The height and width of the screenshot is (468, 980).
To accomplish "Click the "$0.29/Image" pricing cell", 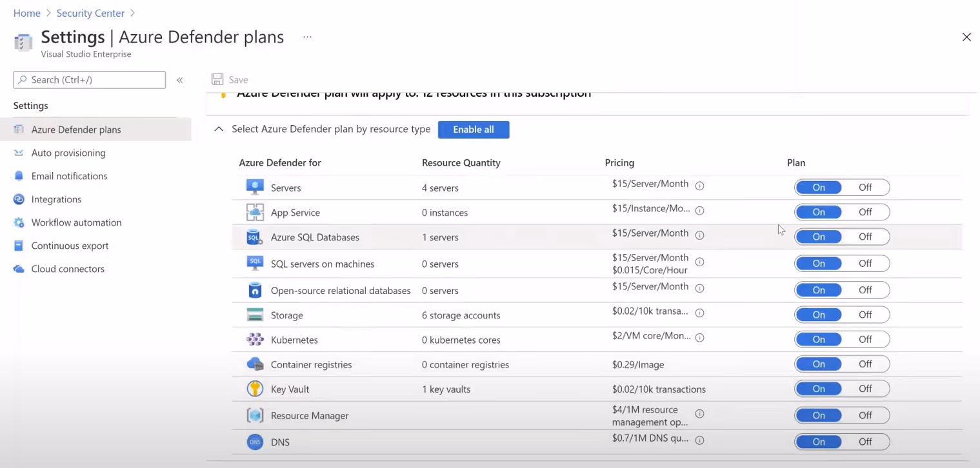I will tap(638, 365).
